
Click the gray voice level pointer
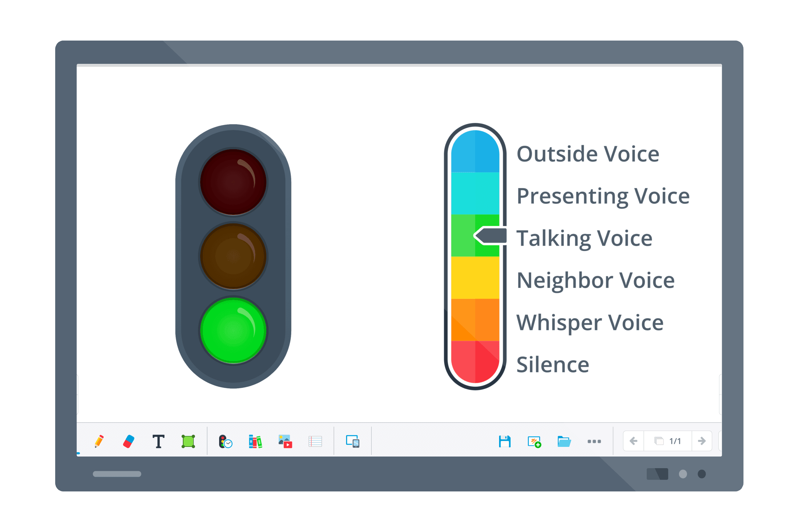tap(491, 235)
